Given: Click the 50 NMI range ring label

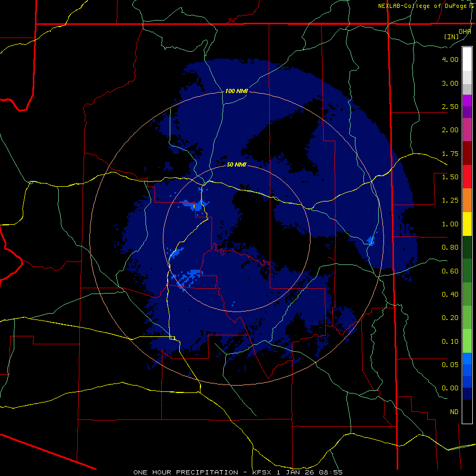Looking at the screenshot, I should (236, 165).
